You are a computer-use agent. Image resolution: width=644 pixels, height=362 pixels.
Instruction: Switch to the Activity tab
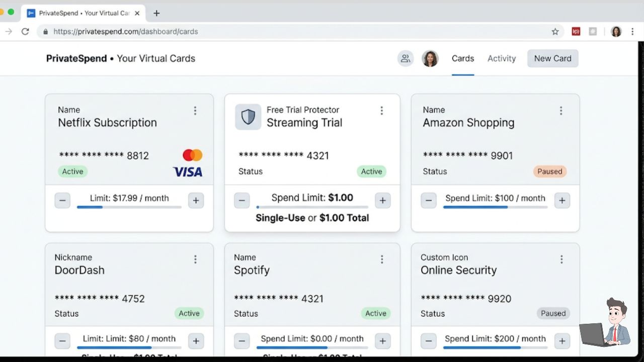click(502, 58)
